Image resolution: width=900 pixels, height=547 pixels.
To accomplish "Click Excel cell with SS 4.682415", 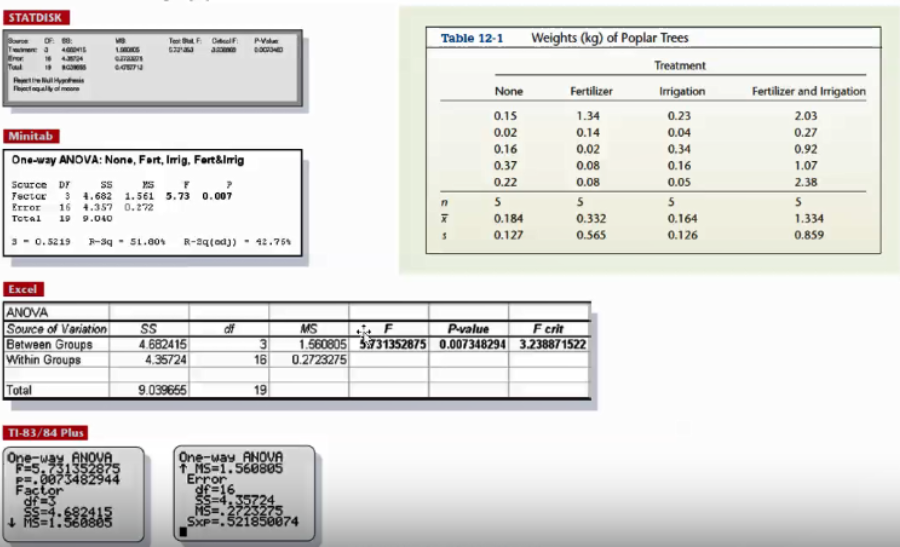I will (149, 344).
